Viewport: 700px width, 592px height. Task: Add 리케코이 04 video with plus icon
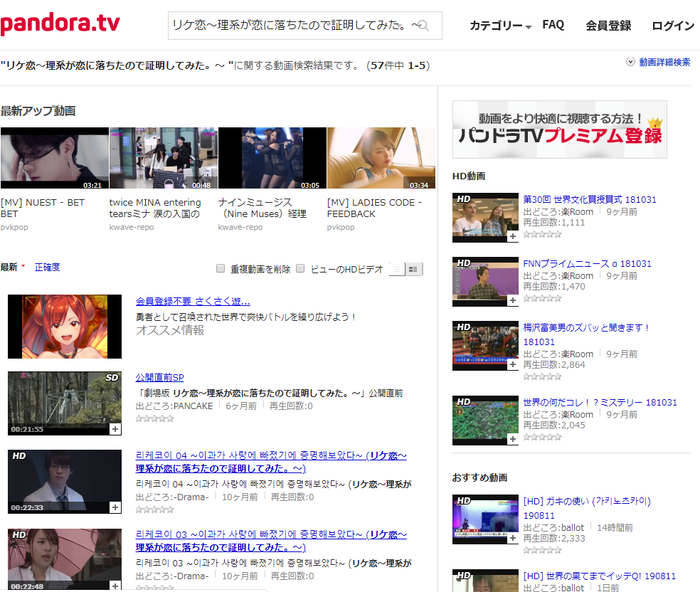pos(115,507)
